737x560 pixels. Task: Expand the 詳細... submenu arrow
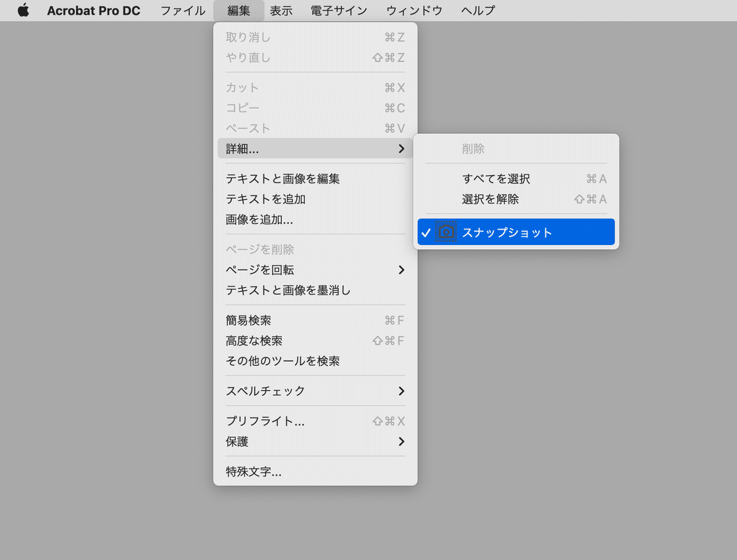tap(401, 149)
